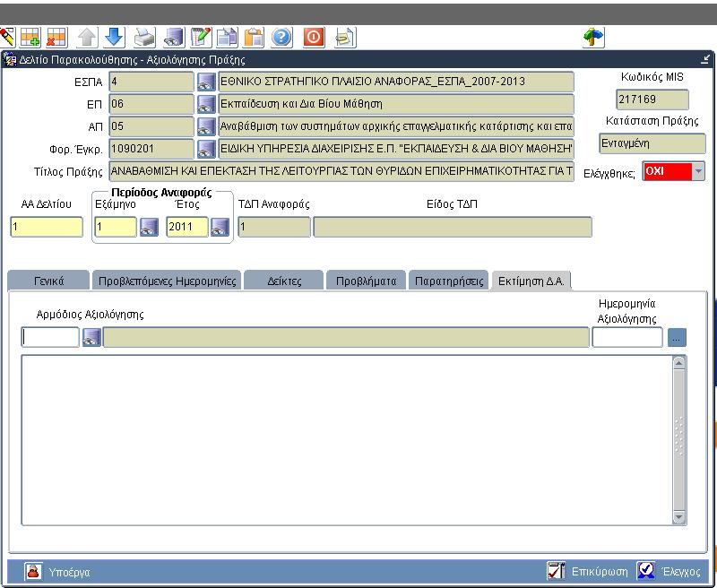Click the notepad with pencil edit icon
Image resolution: width=717 pixels, height=588 pixels.
(201, 37)
